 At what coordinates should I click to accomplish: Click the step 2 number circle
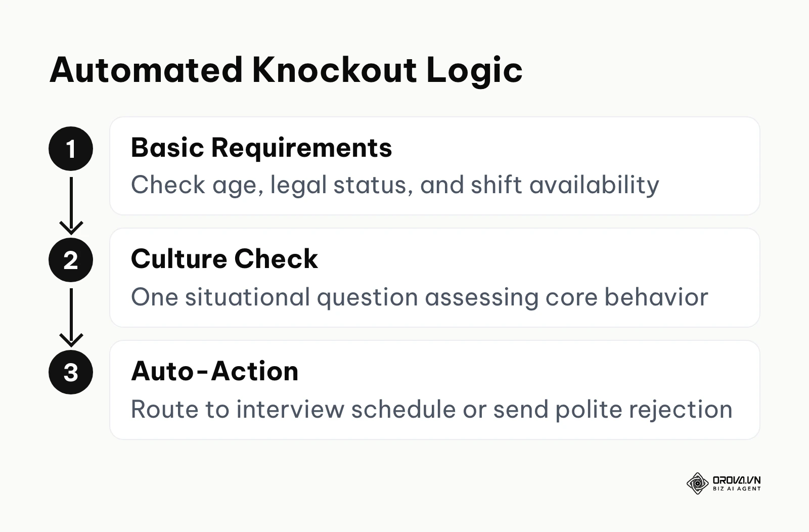71,260
